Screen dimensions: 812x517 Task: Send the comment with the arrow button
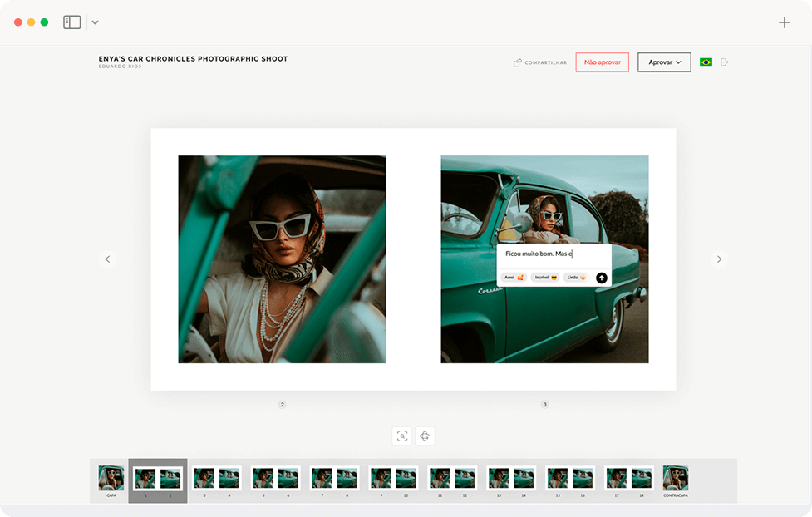click(x=602, y=278)
